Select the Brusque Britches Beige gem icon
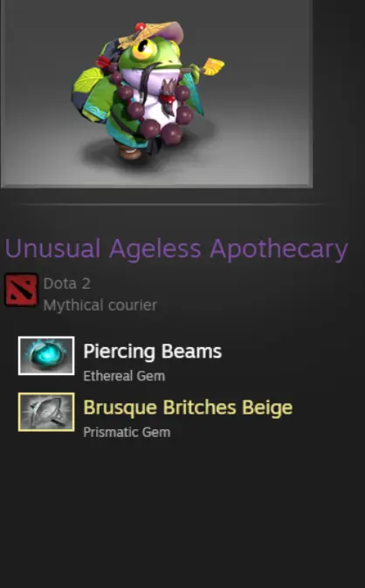The image size is (365, 588). coord(46,412)
